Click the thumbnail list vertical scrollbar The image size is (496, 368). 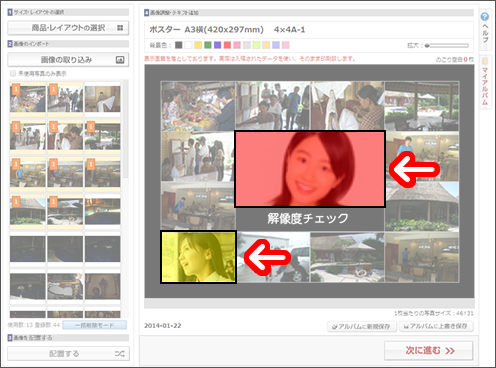click(125, 128)
